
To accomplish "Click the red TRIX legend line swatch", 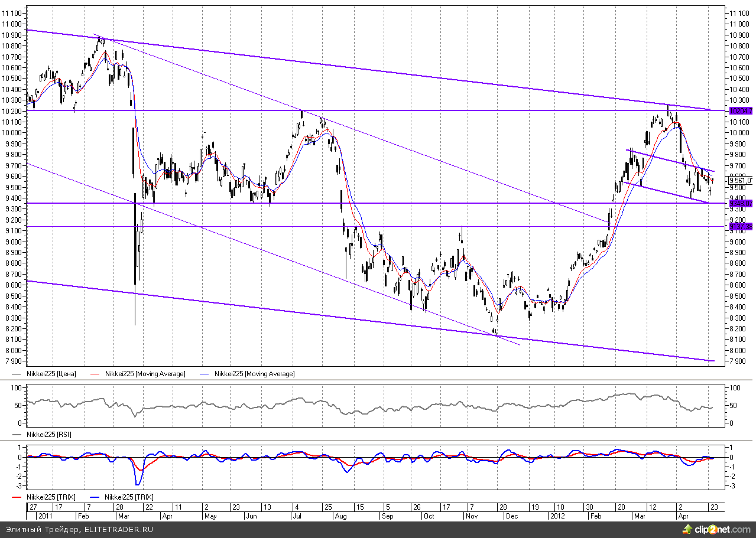I will point(18,497).
